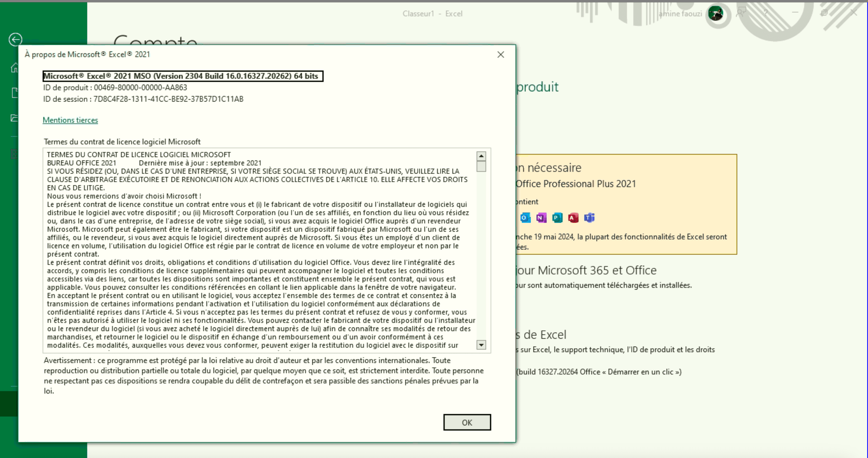The height and width of the screenshot is (458, 868).
Task: Click the ID de produit line
Action: [x=115, y=88]
